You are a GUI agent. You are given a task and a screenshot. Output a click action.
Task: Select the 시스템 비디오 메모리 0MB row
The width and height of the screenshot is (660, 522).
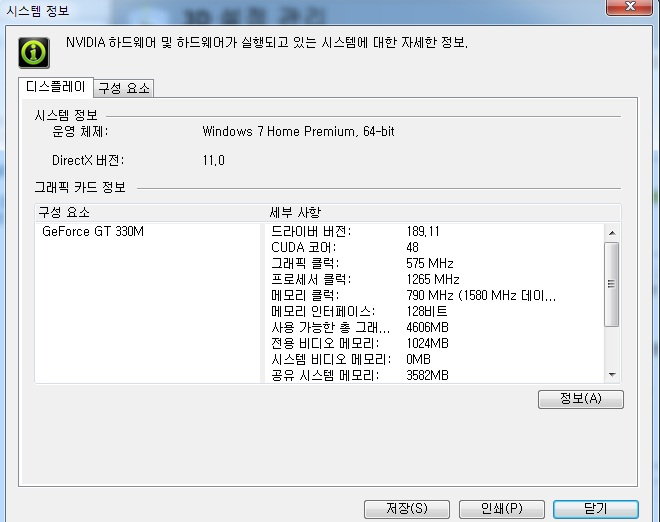pos(435,360)
